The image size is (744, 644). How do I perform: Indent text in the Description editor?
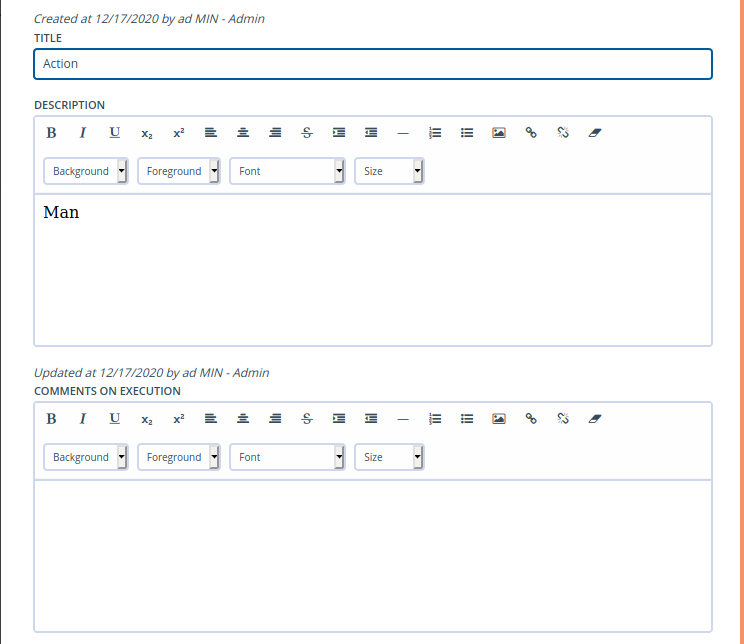[x=339, y=133]
